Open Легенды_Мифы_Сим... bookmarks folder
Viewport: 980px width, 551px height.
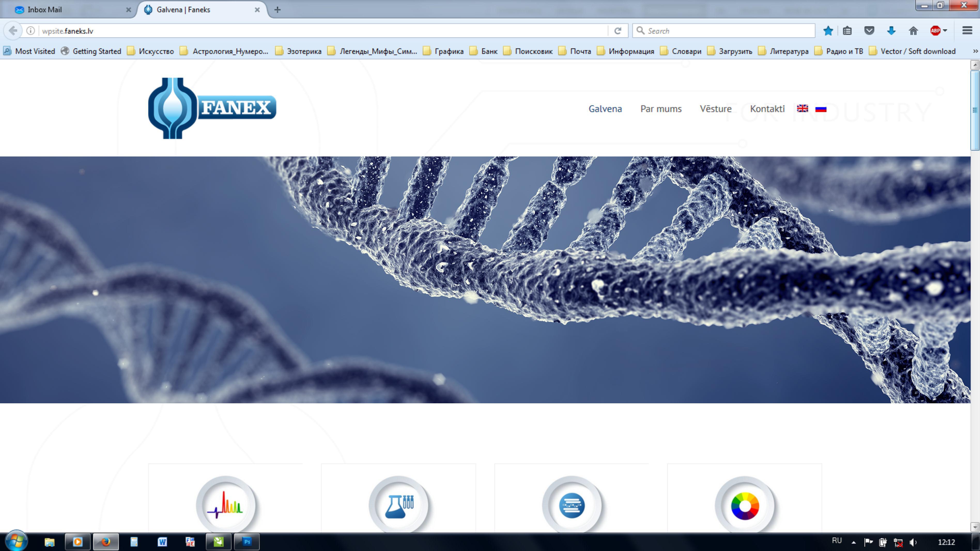tap(372, 51)
